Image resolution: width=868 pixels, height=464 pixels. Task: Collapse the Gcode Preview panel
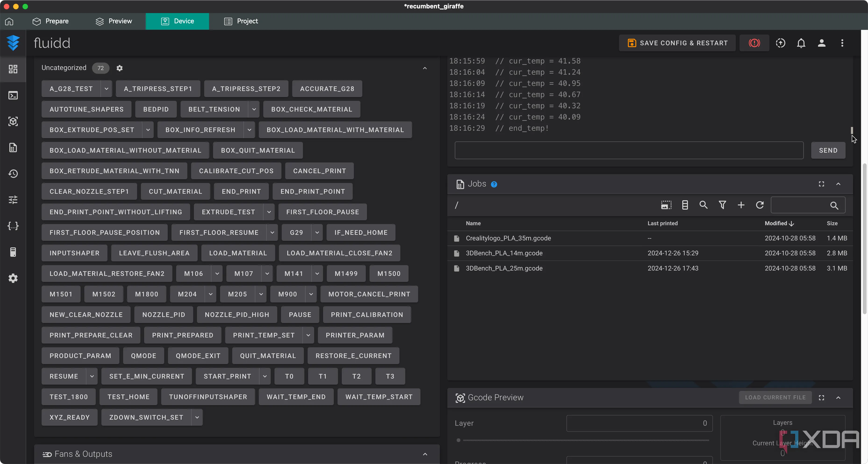coord(838,398)
